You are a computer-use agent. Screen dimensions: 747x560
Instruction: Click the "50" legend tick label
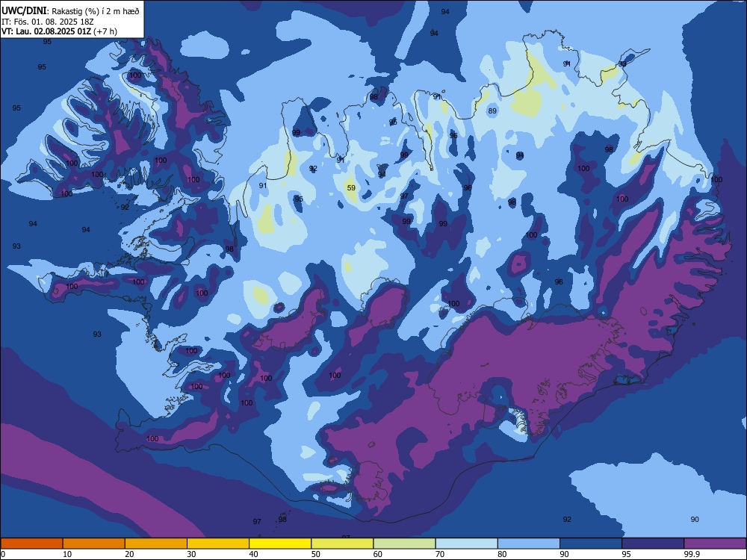(316, 554)
